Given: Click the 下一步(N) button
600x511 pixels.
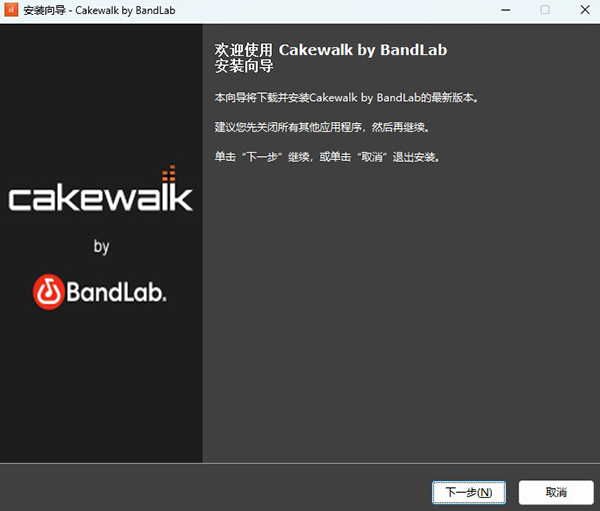Looking at the screenshot, I should click(469, 493).
